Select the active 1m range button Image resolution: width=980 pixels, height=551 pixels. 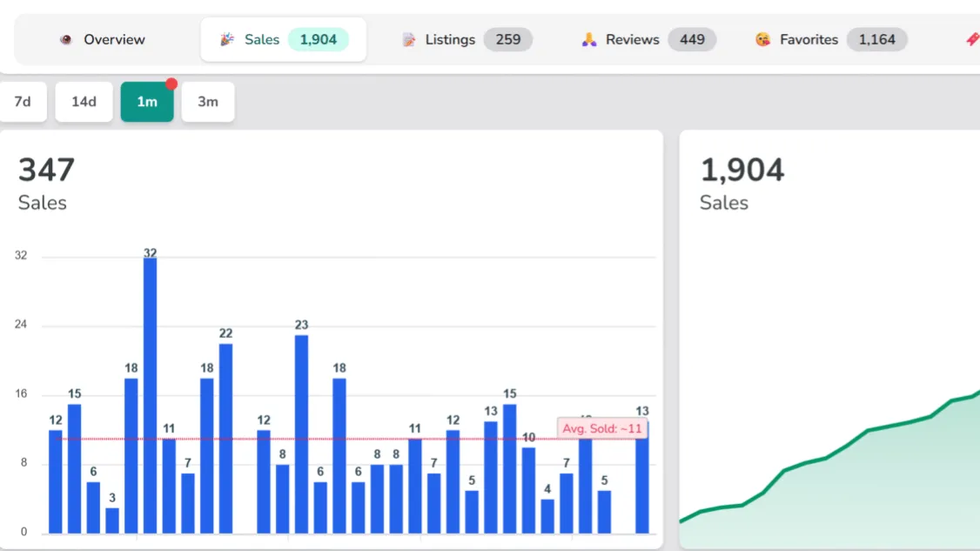pos(147,103)
